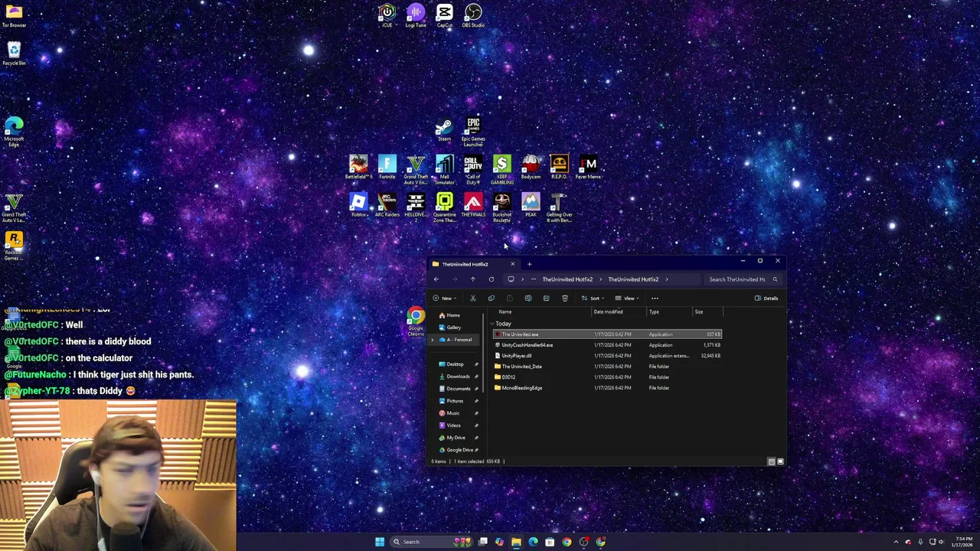Refresh the Explorer folder view

click(492, 279)
